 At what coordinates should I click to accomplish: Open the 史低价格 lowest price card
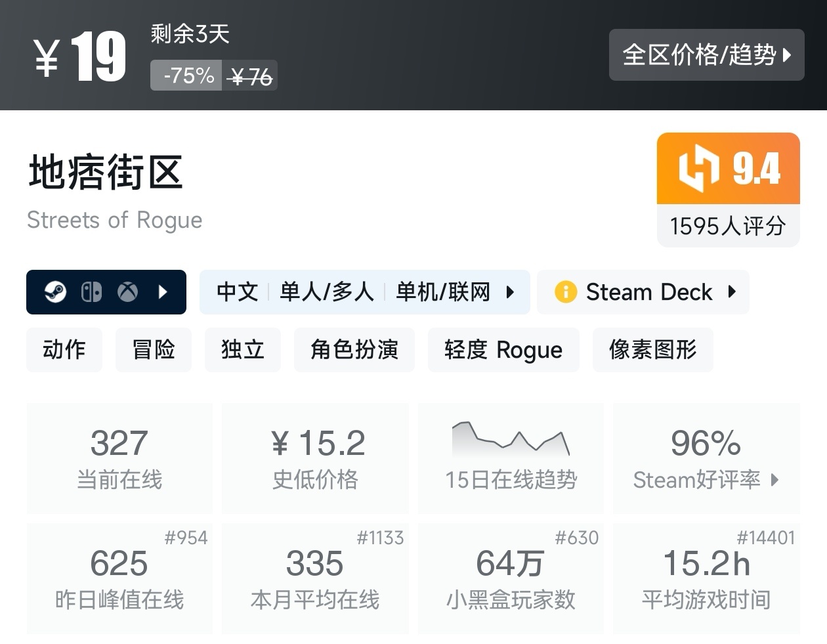(316, 458)
